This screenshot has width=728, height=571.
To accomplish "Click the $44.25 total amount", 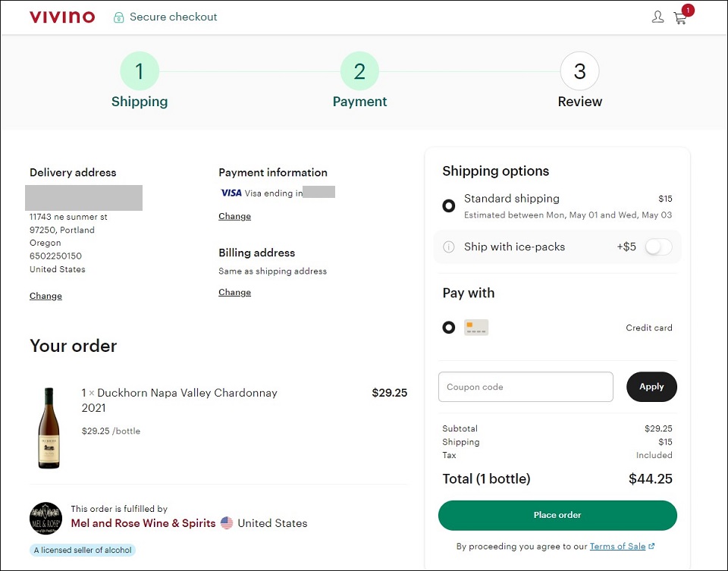I will 650,478.
